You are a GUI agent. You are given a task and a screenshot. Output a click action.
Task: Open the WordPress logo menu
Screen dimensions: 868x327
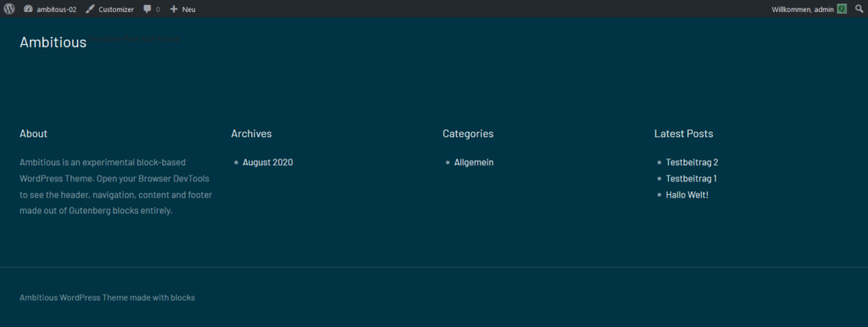click(x=9, y=8)
